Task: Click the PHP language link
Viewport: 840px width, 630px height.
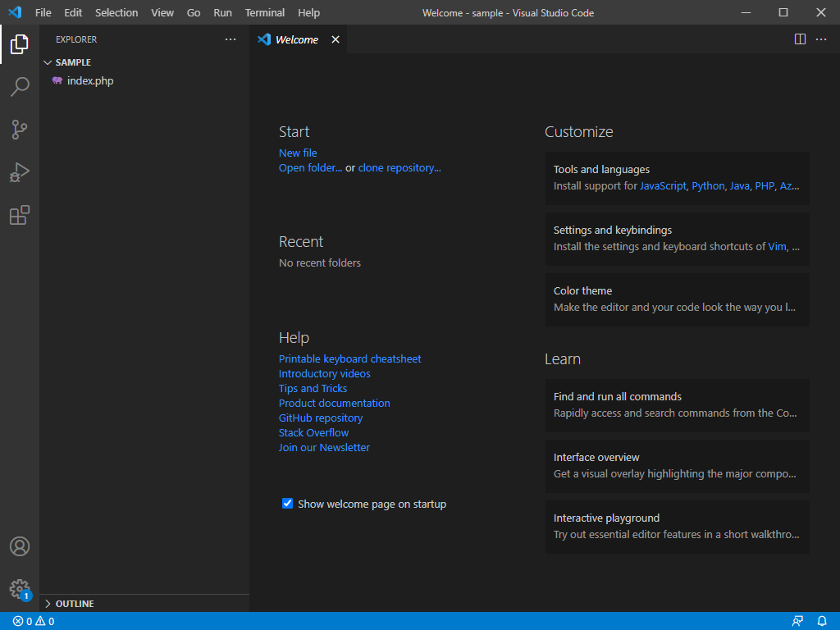Action: point(765,186)
